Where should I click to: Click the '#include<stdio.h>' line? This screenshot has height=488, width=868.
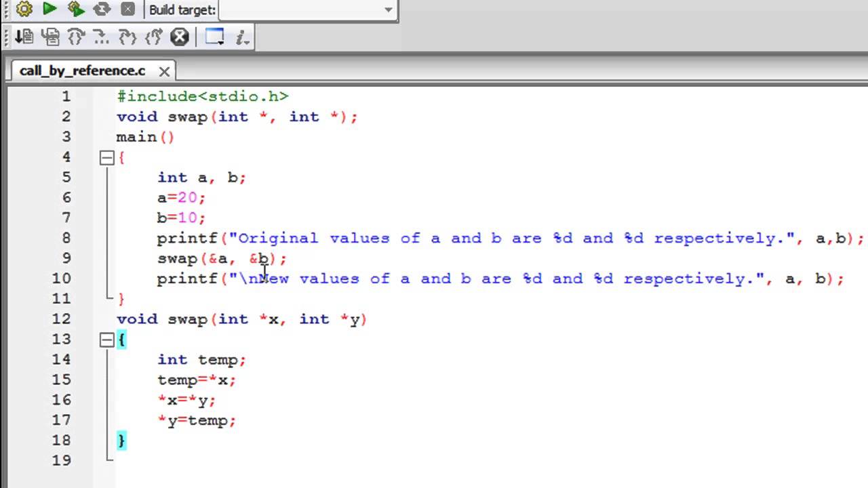coord(203,96)
